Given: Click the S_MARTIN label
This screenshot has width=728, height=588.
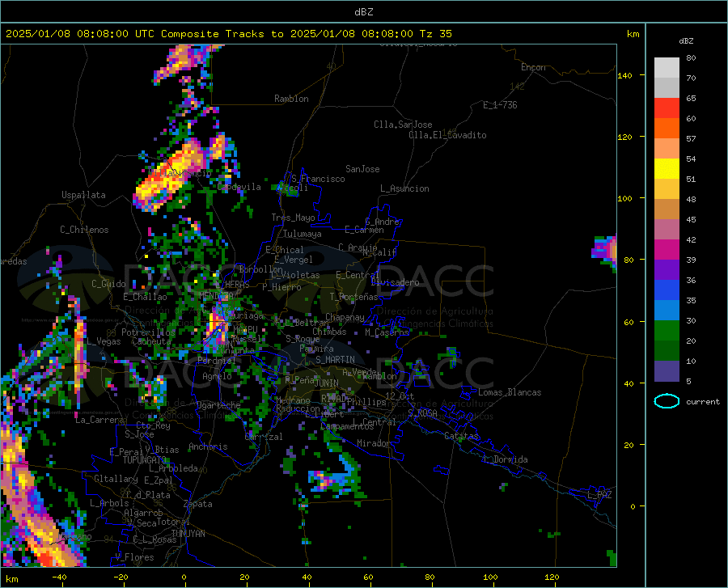Looking at the screenshot, I should pyautogui.click(x=335, y=360).
